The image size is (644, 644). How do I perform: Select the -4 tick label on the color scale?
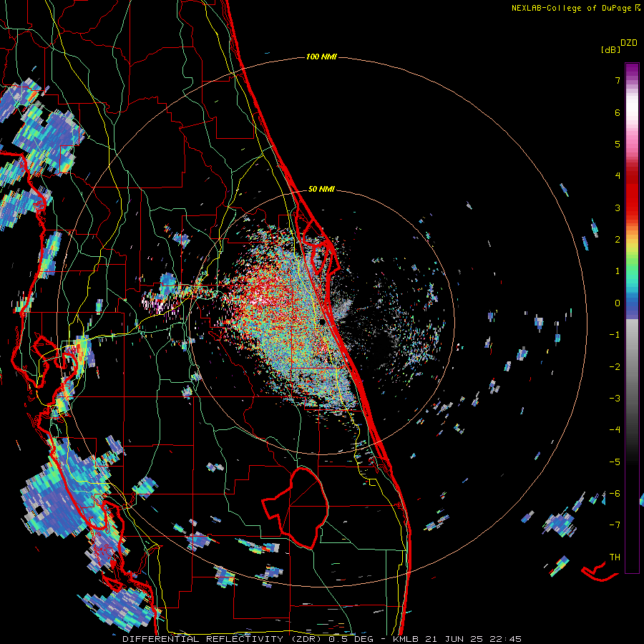(x=615, y=430)
